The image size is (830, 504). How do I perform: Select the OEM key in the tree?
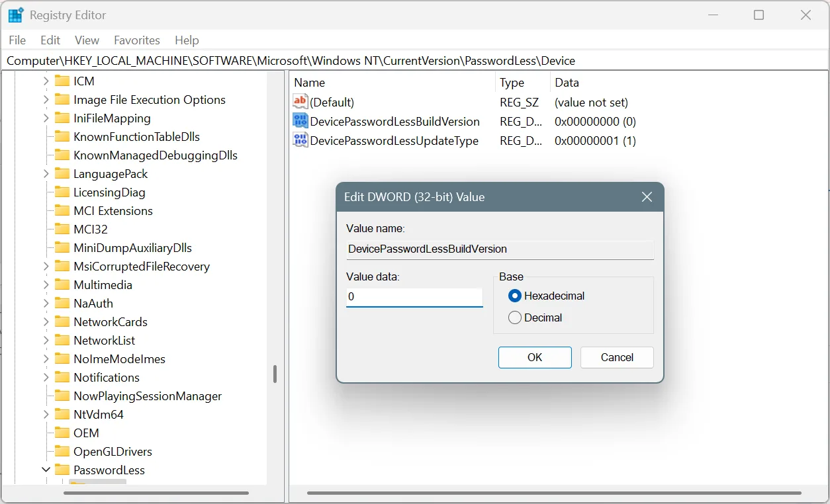tap(86, 433)
